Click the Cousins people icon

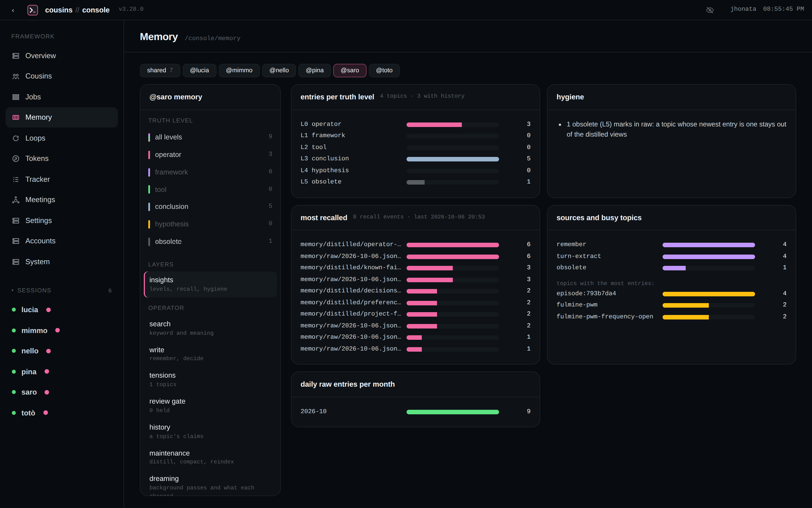pos(16,76)
